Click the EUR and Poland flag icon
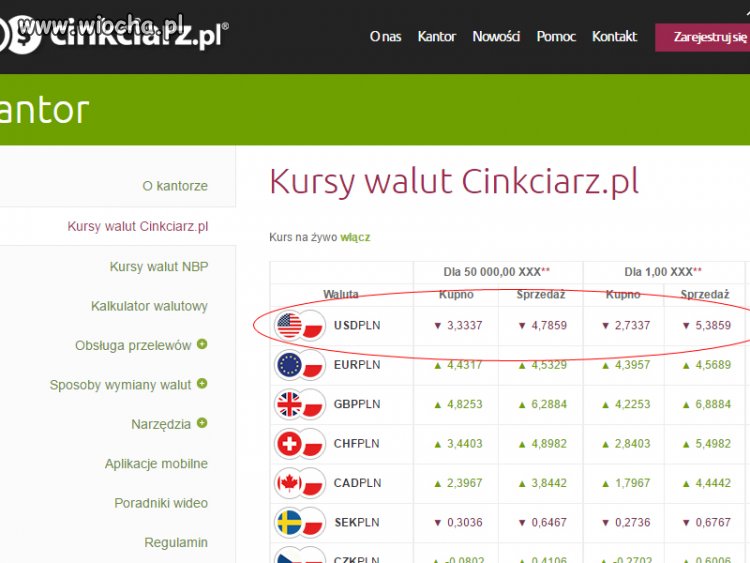 (x=300, y=365)
